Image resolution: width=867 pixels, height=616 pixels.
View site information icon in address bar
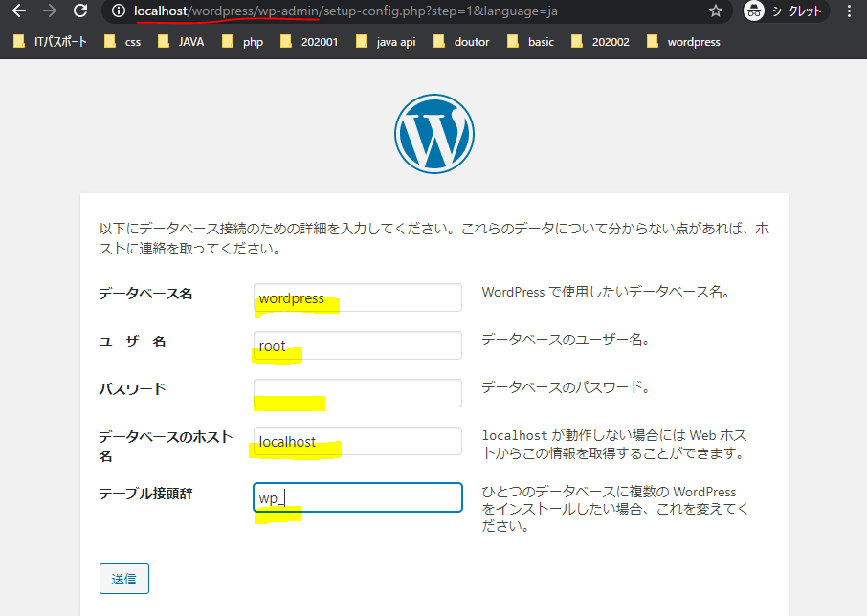coord(119,11)
